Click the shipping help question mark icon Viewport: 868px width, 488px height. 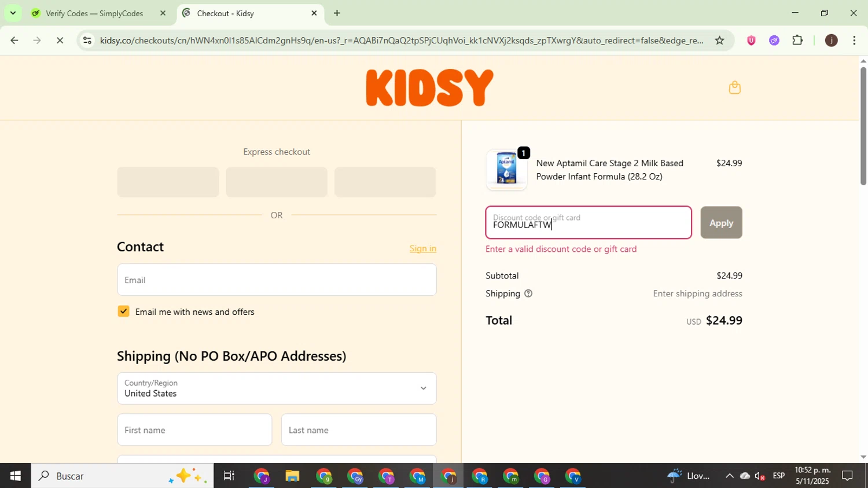coord(528,293)
